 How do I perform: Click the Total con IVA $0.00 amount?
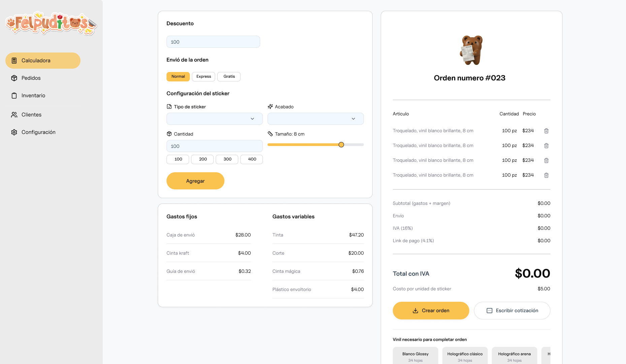coord(532,274)
